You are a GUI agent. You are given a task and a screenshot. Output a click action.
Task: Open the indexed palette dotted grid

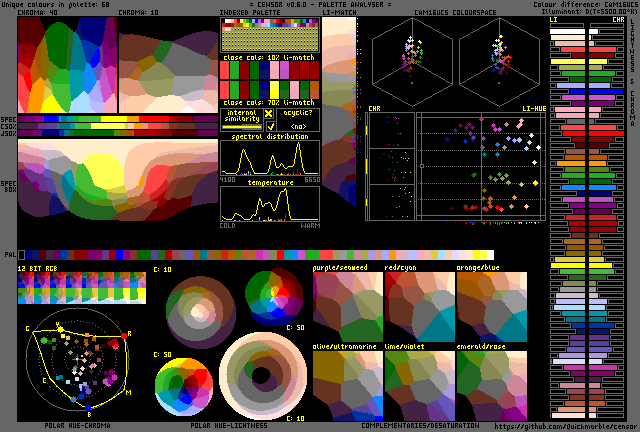[270, 39]
